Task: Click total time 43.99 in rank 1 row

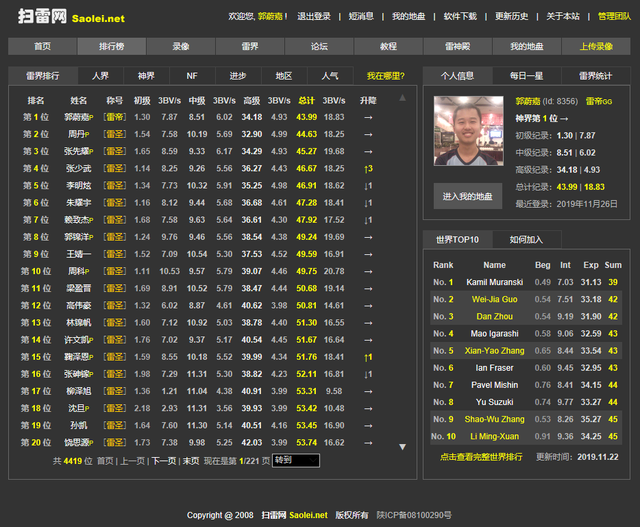Action: click(x=307, y=117)
